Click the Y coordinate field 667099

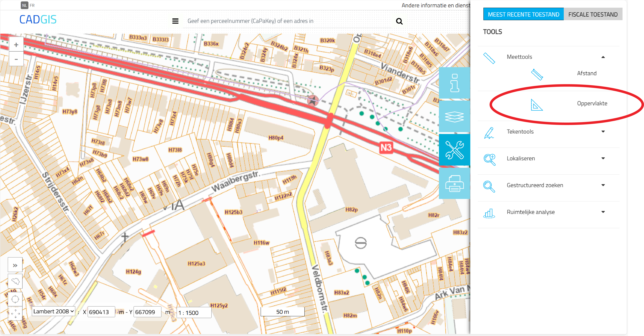[x=147, y=312]
